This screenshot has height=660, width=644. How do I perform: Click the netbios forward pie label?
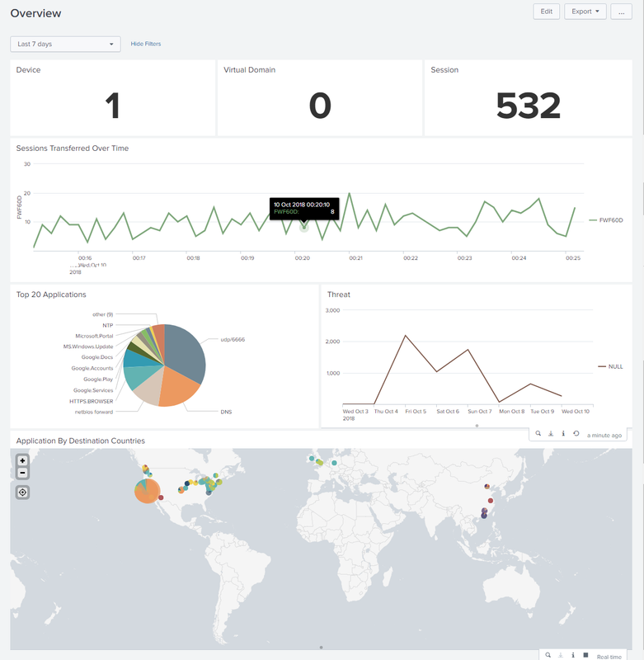coord(94,412)
